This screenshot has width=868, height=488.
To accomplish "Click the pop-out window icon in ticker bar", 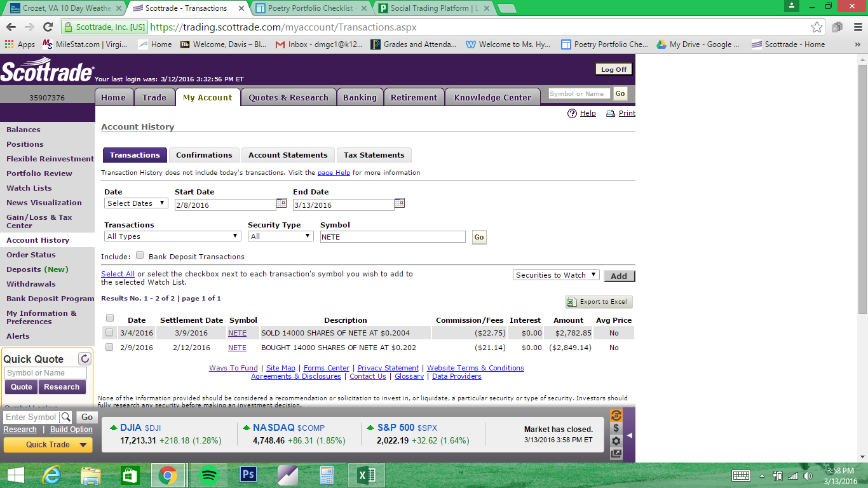I will click(616, 454).
